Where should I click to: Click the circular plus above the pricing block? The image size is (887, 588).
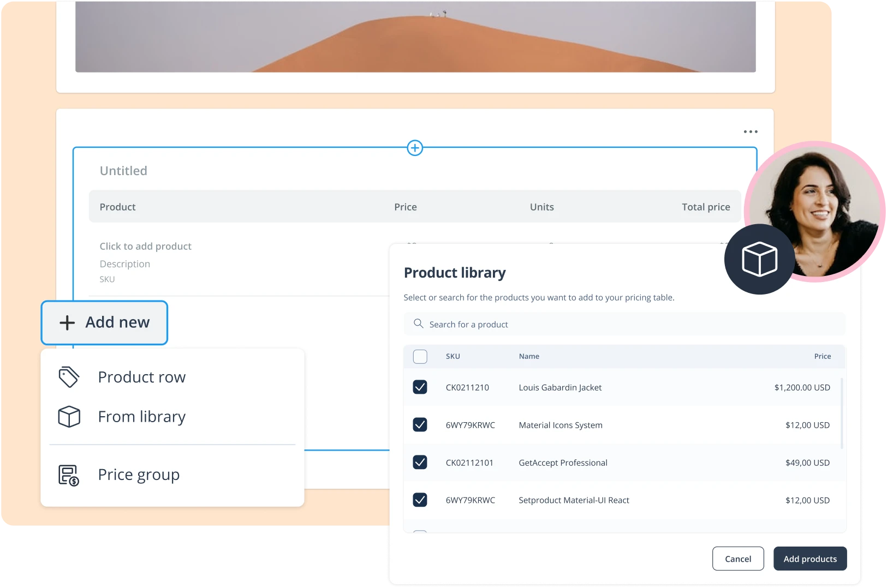[415, 148]
